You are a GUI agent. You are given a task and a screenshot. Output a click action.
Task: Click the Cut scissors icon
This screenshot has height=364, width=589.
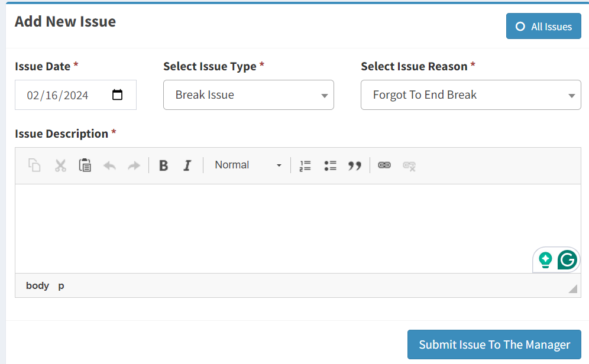[x=60, y=165]
